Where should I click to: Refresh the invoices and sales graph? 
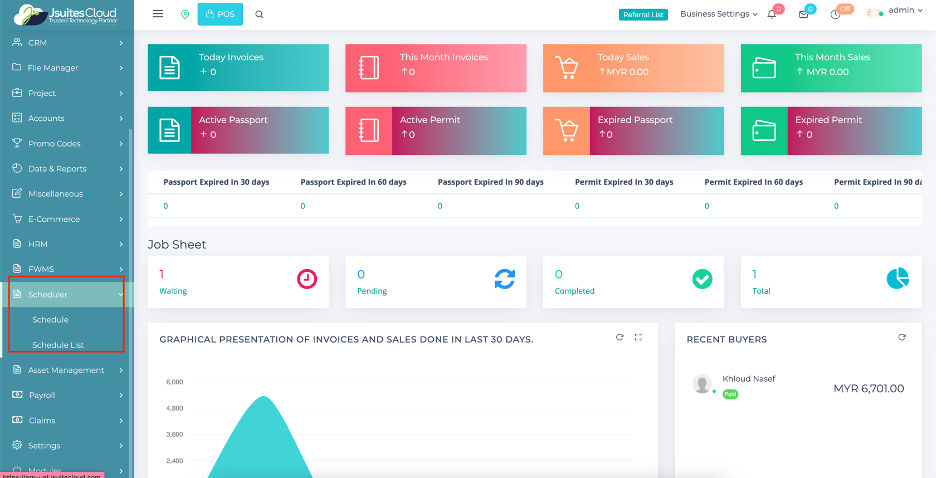click(619, 338)
